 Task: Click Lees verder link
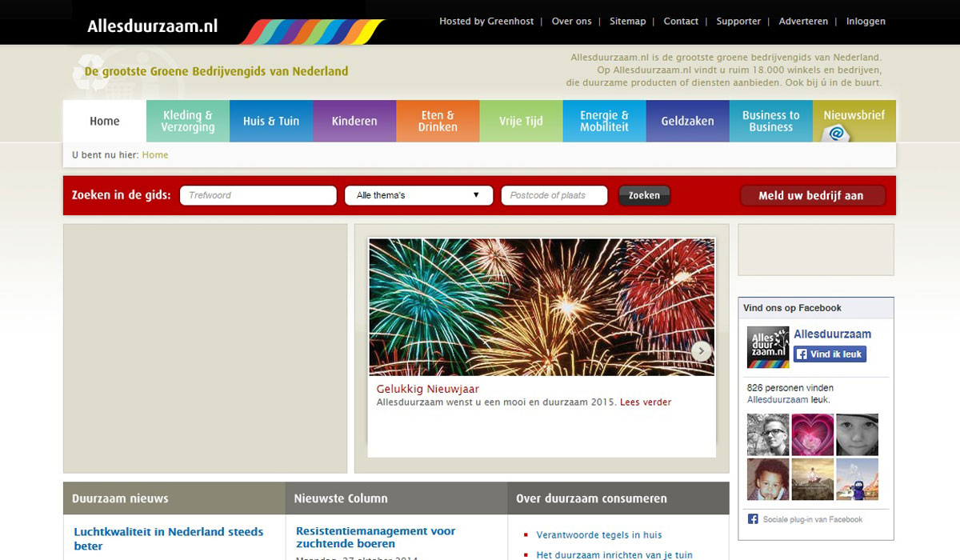coord(646,402)
